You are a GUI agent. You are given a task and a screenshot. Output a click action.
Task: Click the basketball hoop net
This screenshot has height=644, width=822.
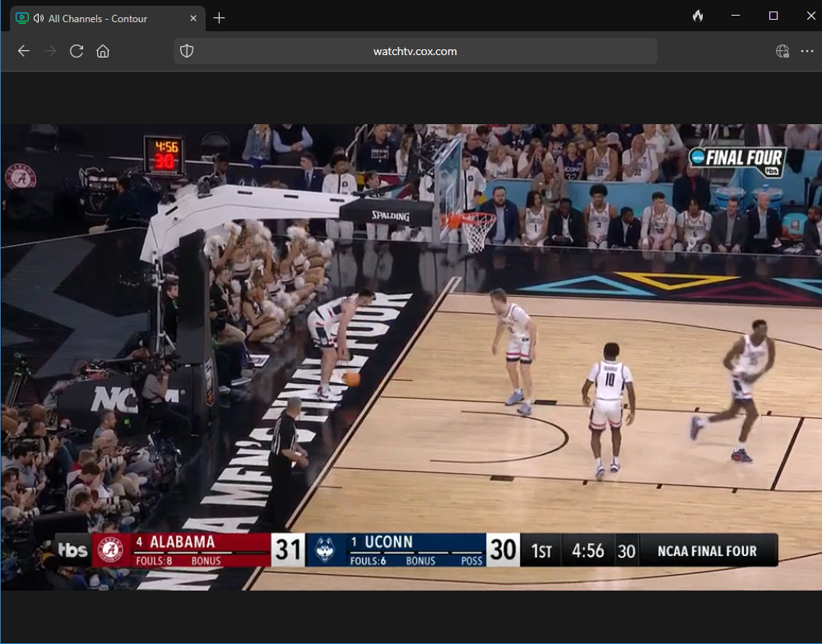477,233
